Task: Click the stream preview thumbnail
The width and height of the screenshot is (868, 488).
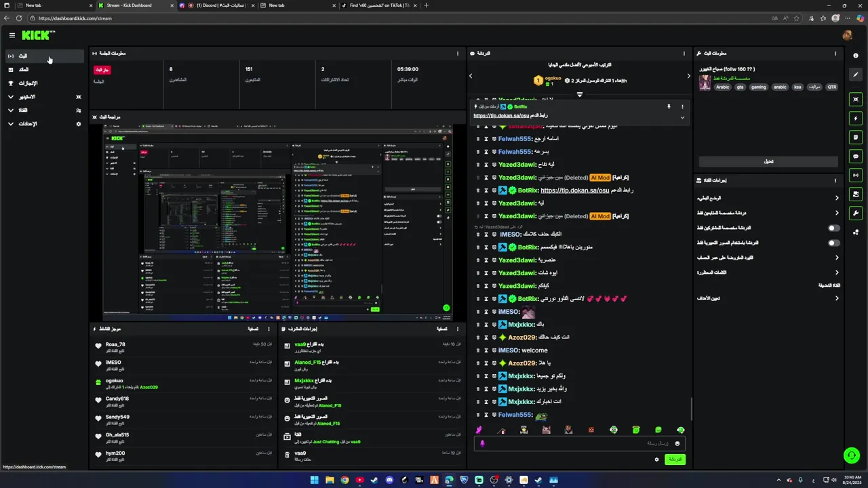Action: (x=277, y=222)
